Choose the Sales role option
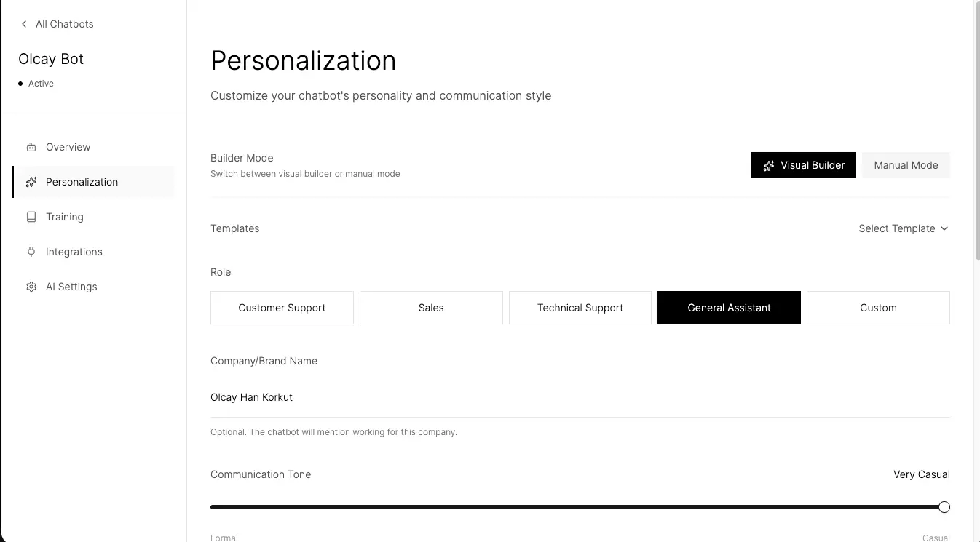 click(431, 308)
